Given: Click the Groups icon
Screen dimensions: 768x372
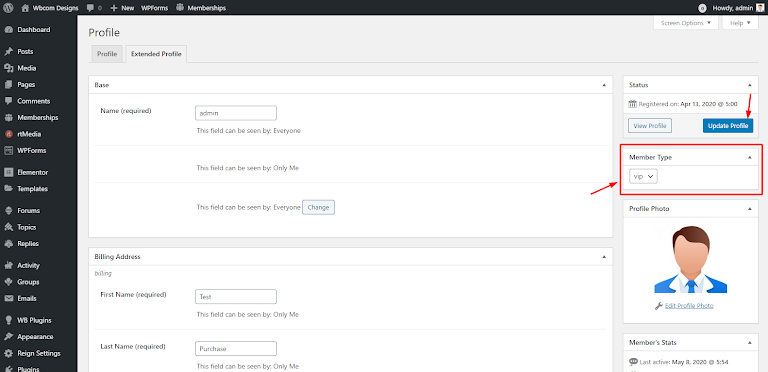Looking at the screenshot, I should [8, 282].
